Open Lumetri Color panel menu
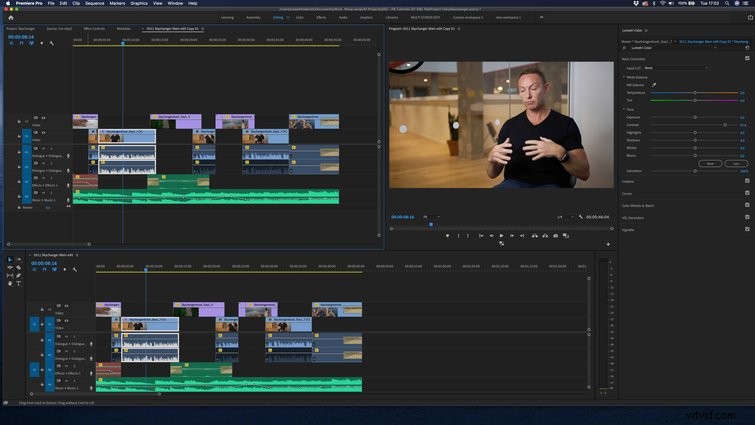 pyautogui.click(x=646, y=30)
